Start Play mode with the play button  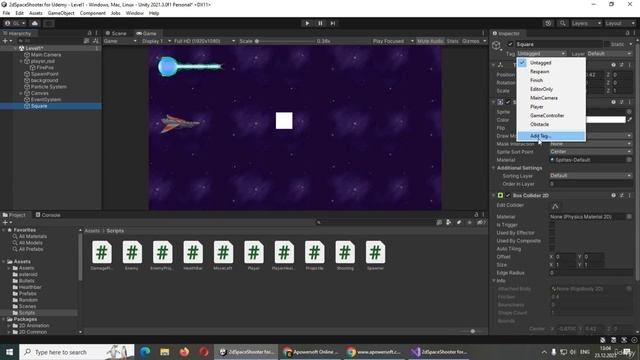[x=307, y=23]
